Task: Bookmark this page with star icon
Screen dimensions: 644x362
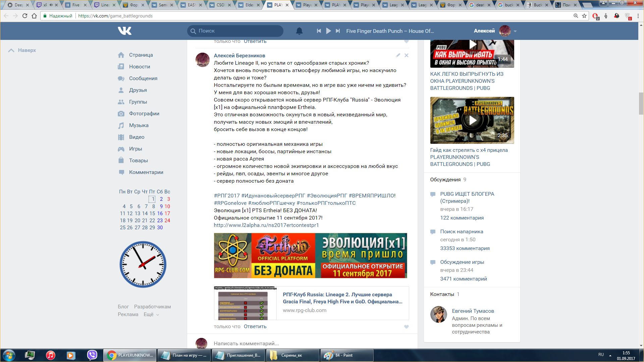Action: (x=584, y=16)
